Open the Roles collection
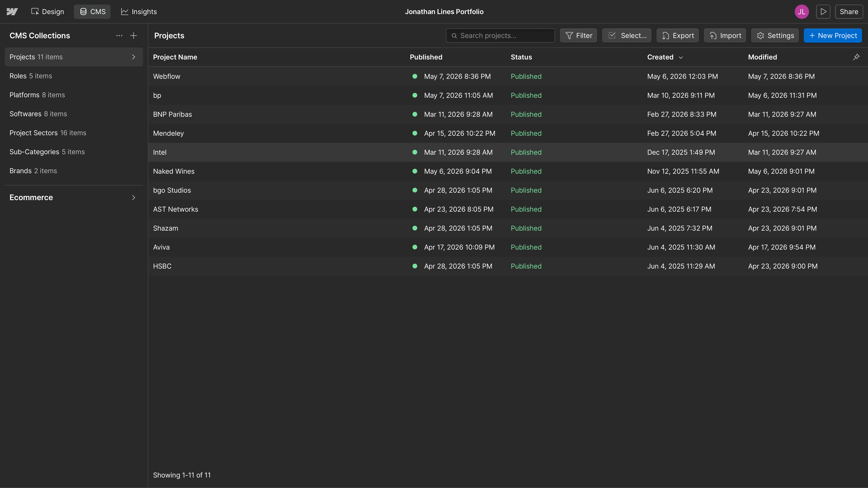868x488 pixels. pos(74,76)
